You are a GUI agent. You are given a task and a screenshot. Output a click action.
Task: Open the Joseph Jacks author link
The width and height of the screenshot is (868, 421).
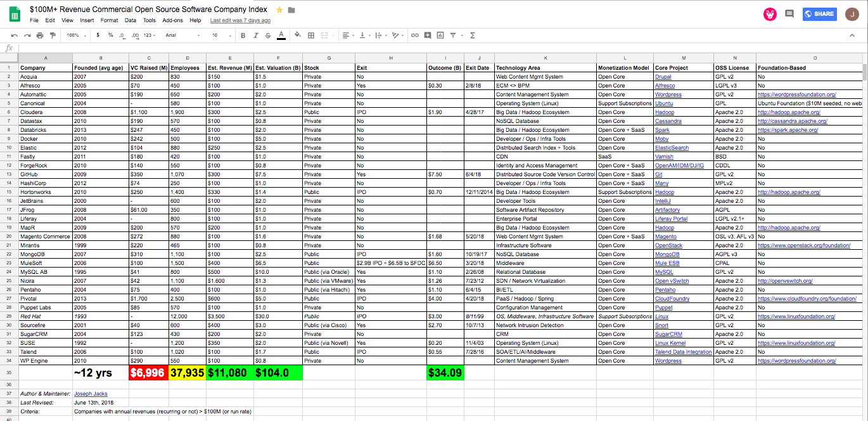tap(91, 394)
